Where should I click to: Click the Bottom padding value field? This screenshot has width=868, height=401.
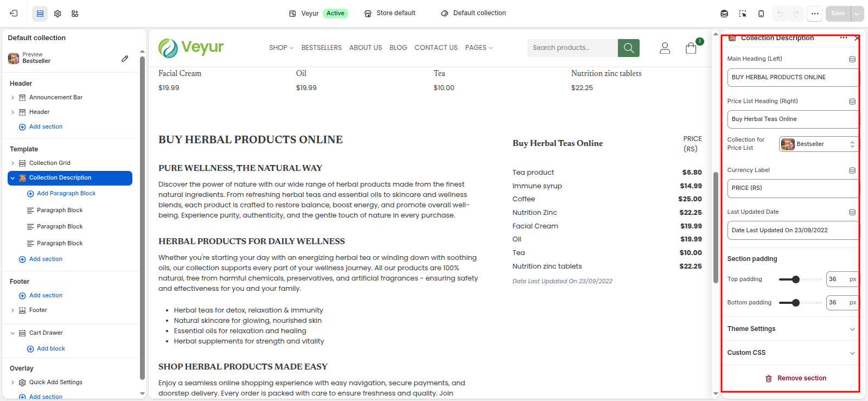point(842,303)
